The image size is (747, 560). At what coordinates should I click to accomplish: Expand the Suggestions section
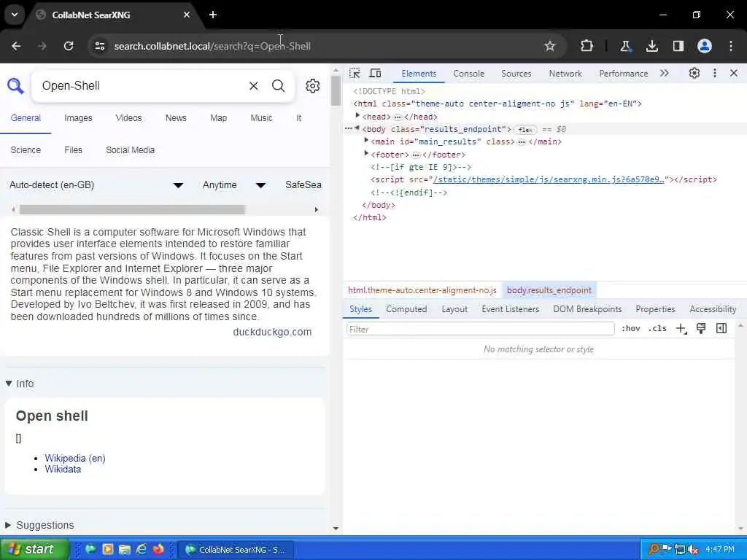coord(40,525)
